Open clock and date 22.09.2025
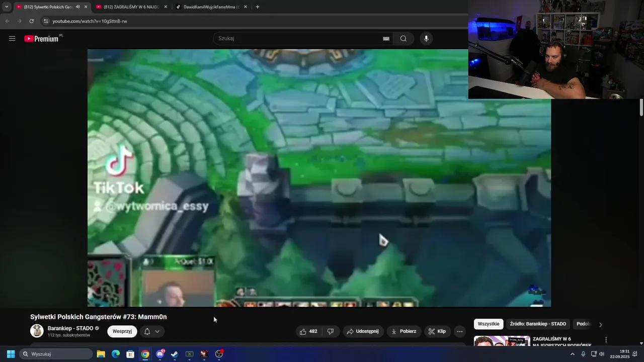This screenshot has height=362, width=644. click(619, 354)
